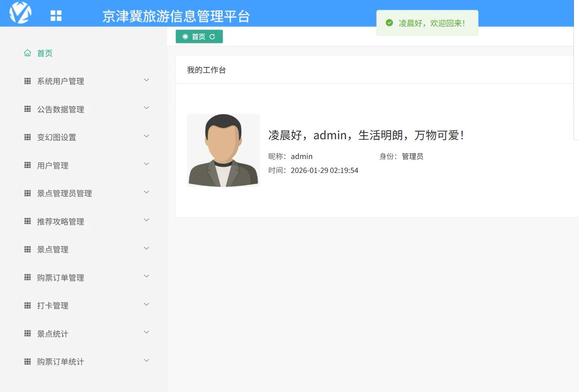Click the home icon beside 首页 in the sidebar
The image size is (579, 392).
[x=27, y=53]
